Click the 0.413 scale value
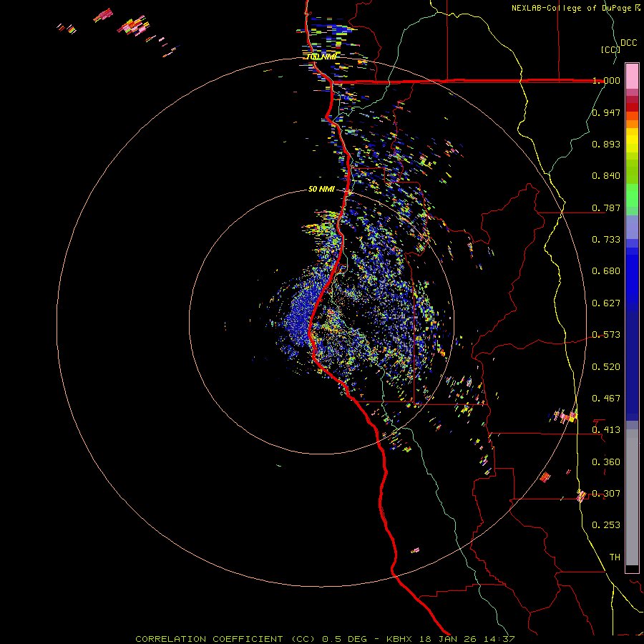The width and height of the screenshot is (644, 644). click(x=606, y=430)
